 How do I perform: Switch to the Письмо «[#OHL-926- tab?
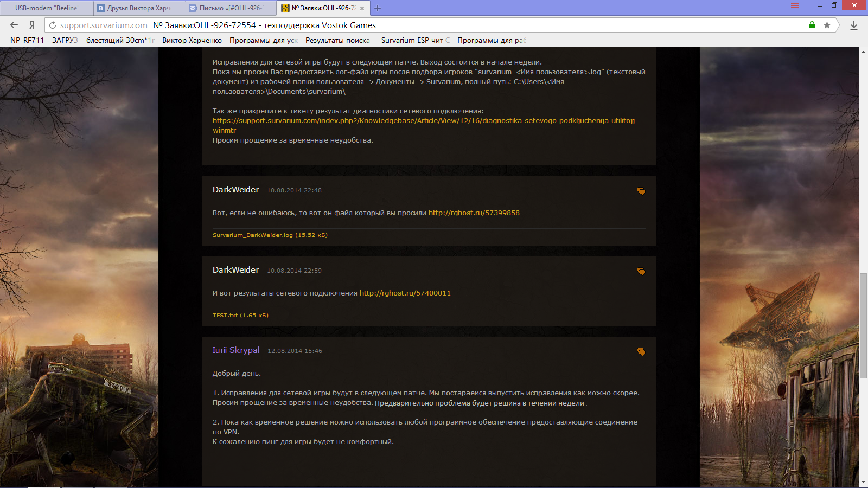[x=231, y=8]
